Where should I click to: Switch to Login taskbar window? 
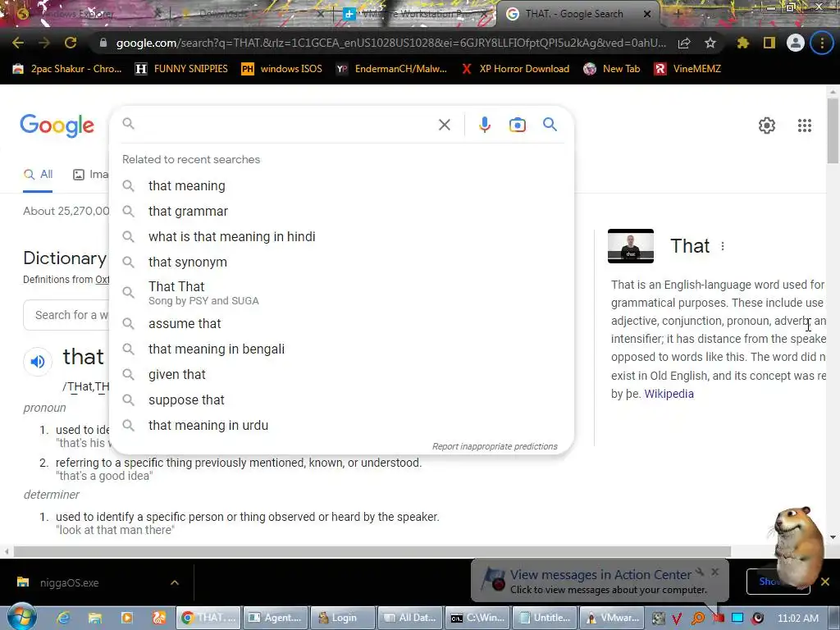(342, 618)
